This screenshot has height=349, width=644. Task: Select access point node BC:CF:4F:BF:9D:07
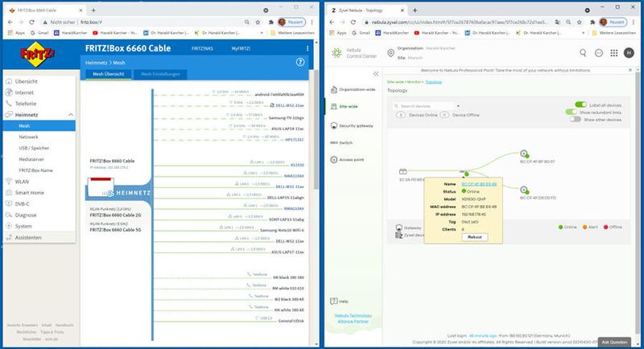tap(524, 154)
